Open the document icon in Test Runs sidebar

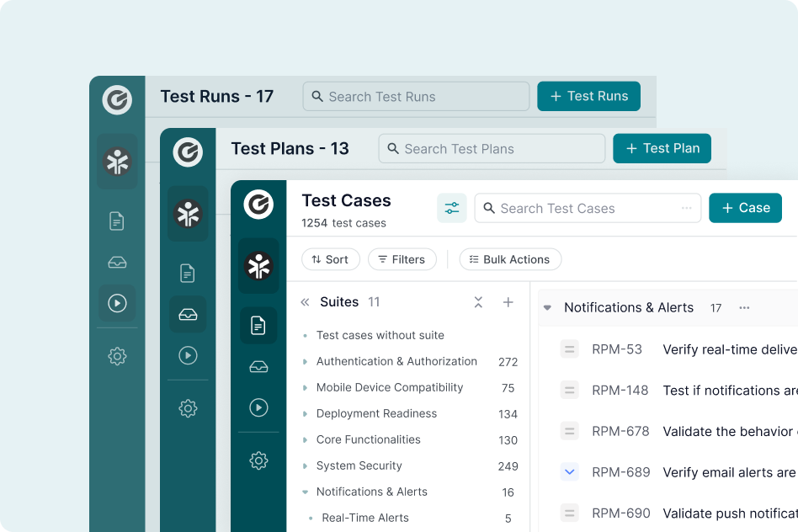point(116,221)
